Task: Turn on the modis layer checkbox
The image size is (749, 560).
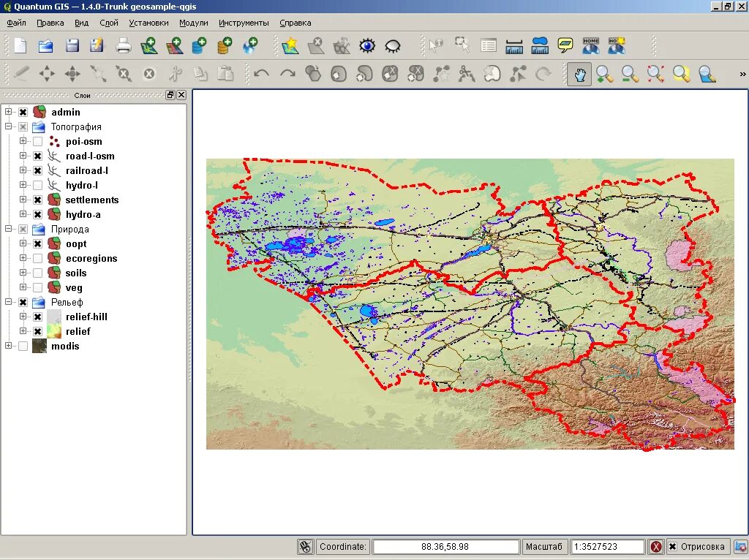Action: pos(23,346)
